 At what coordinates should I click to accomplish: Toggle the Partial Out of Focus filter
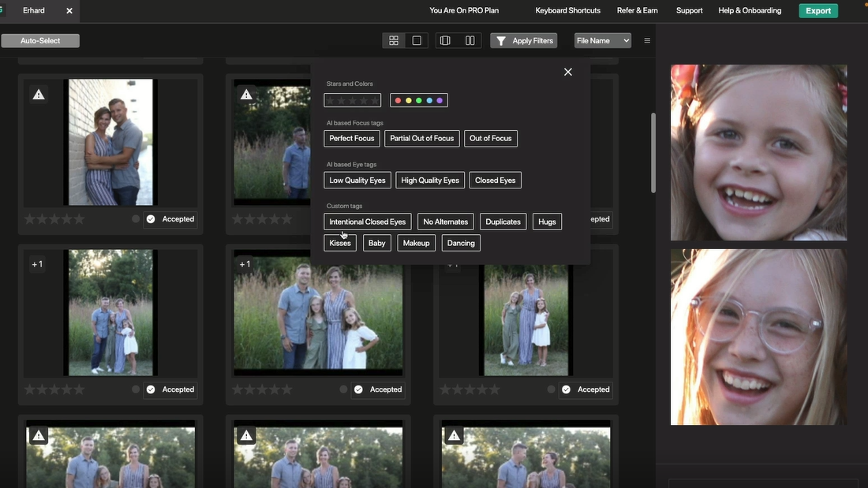pyautogui.click(x=422, y=138)
